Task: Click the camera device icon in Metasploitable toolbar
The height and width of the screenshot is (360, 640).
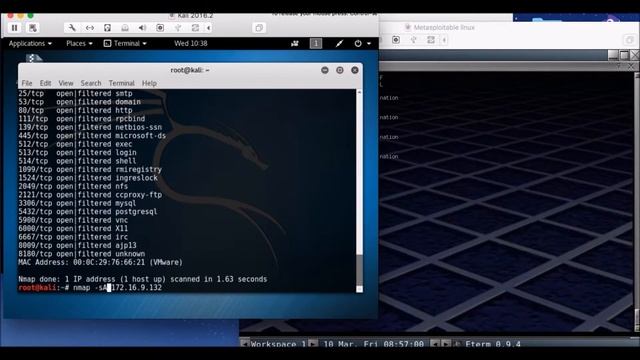Action: click(396, 40)
